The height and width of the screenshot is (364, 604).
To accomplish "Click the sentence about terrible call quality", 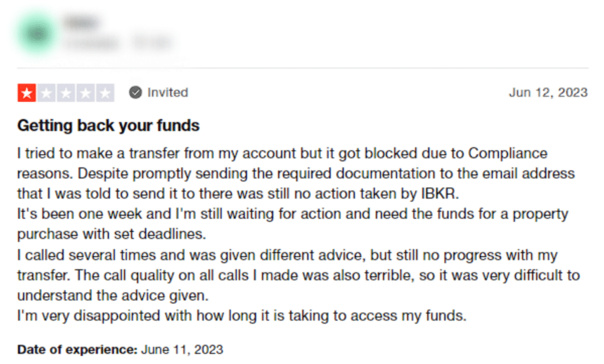I will click(x=298, y=285).
